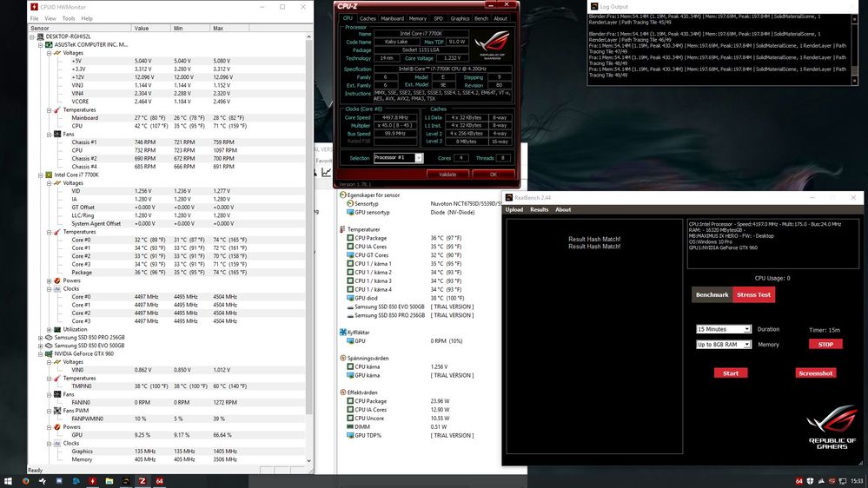Open Firefox from the taskbar
The image size is (868, 488).
coord(25,481)
